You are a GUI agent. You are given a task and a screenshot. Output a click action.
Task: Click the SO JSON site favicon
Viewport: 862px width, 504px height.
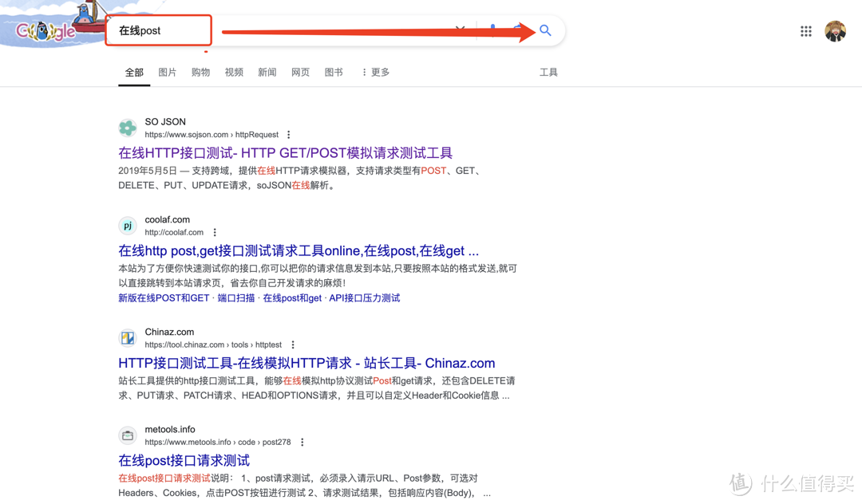(128, 128)
